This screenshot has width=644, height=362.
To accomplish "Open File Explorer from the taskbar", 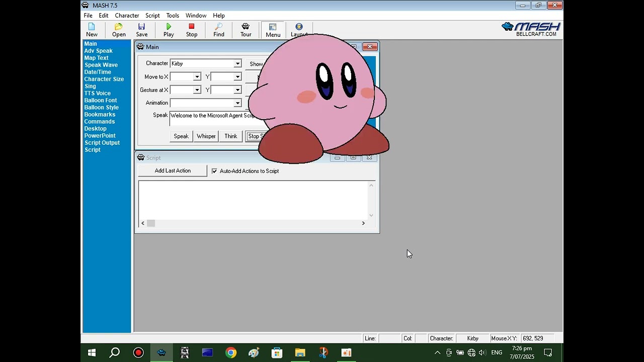I will tap(300, 353).
